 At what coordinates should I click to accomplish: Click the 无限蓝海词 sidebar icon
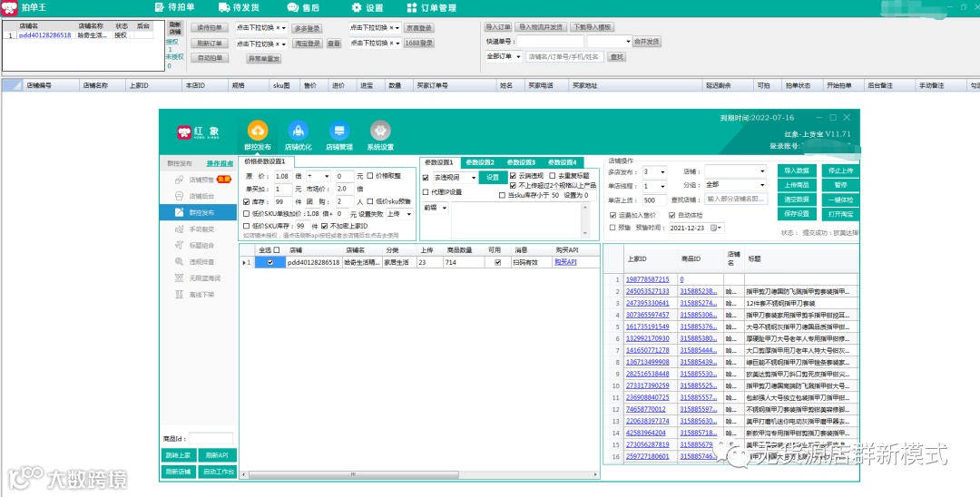180,278
